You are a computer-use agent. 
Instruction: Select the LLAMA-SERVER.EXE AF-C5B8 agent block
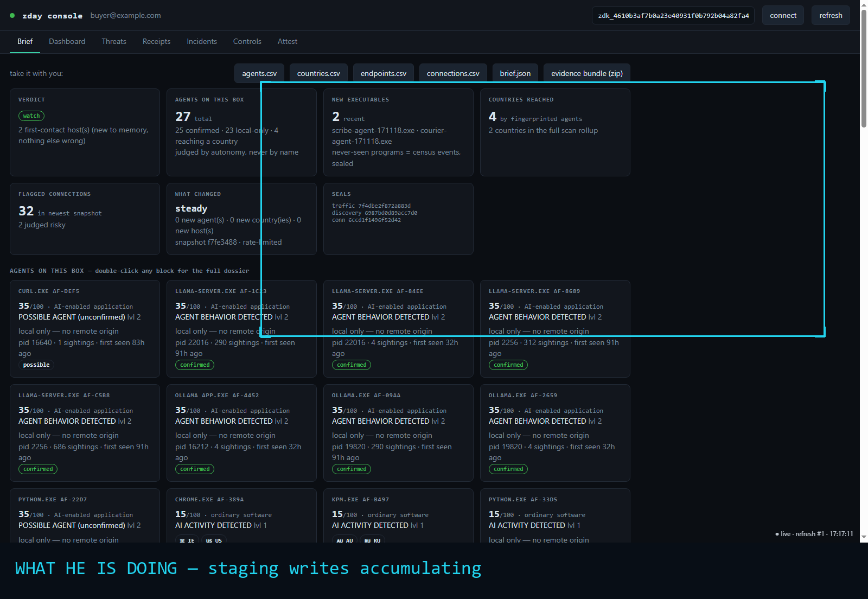[x=85, y=433]
